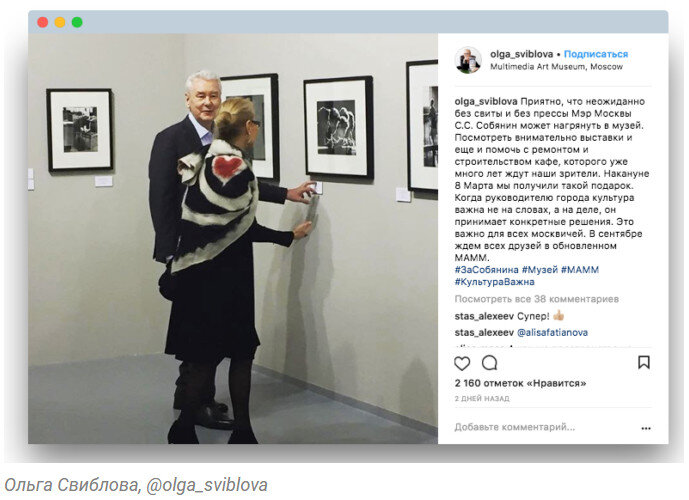Open hashtag #Музей
Viewport: 689px width, 500px height.
540,270
